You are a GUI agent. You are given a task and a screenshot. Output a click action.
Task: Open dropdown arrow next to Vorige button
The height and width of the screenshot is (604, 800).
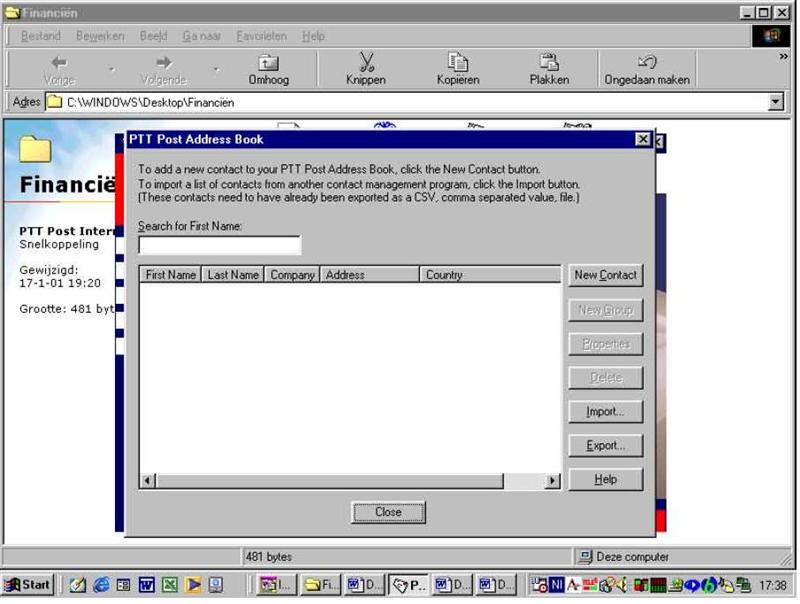click(111, 68)
